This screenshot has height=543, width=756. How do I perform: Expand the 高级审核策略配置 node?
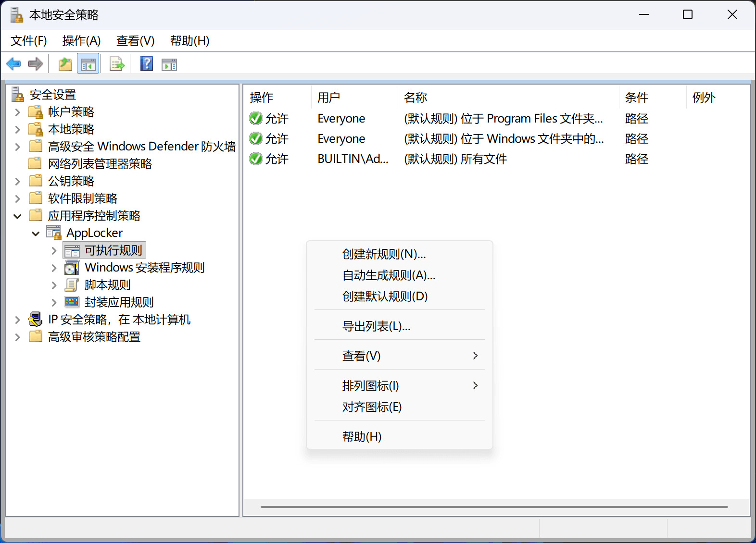click(18, 337)
